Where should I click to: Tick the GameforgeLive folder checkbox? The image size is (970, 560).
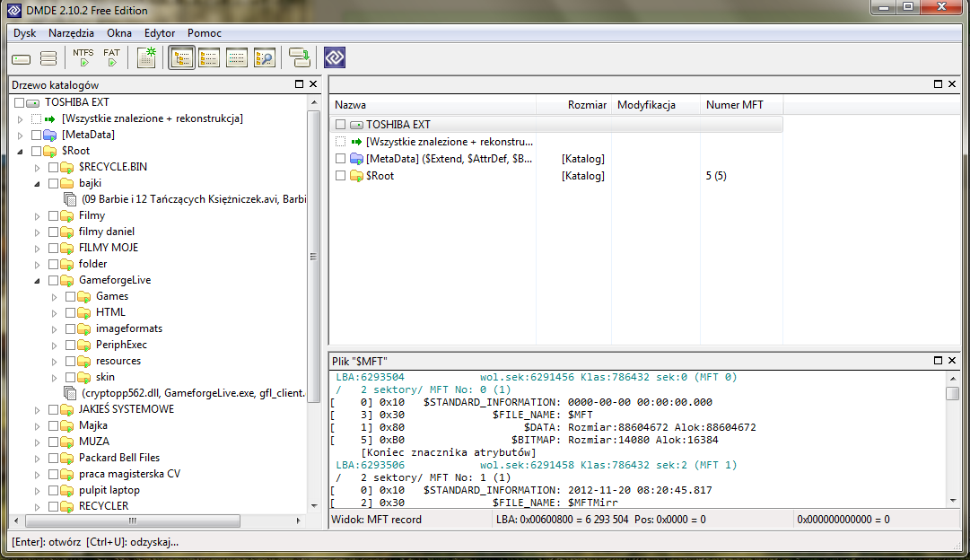(53, 280)
